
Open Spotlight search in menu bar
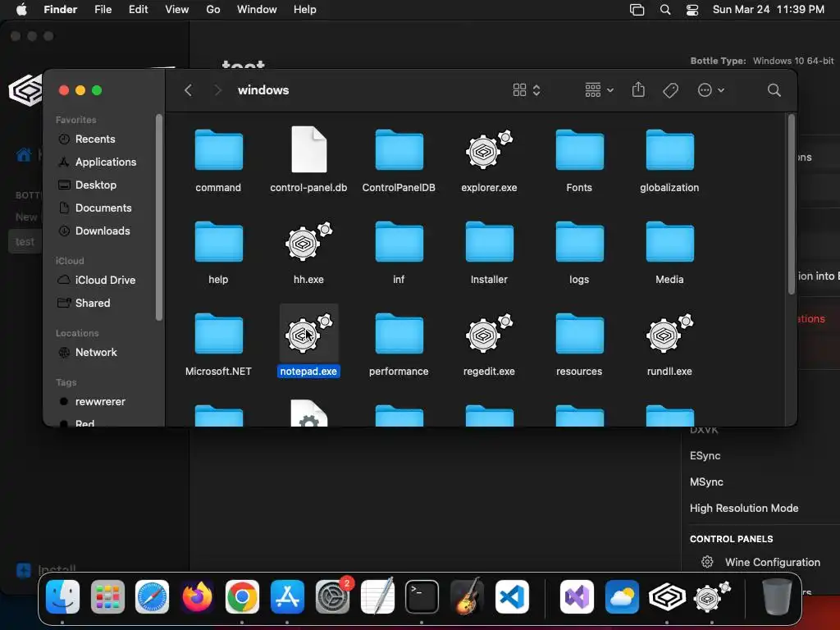664,10
